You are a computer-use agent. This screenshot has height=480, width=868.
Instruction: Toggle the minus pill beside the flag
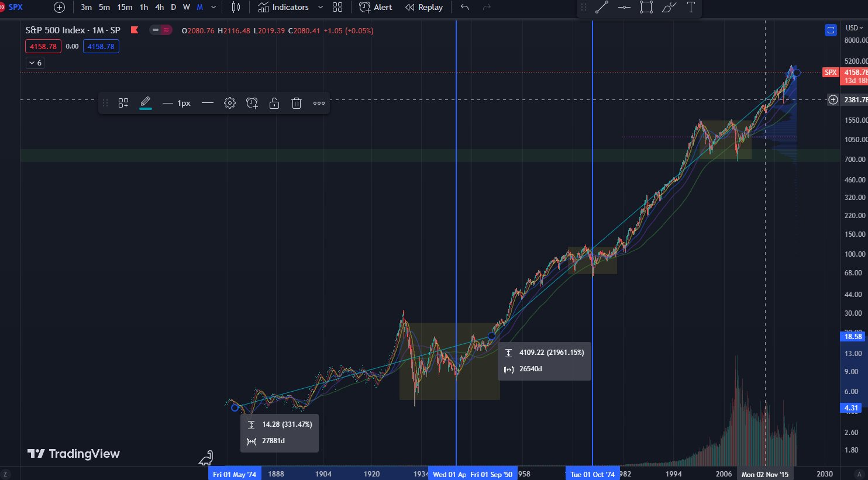click(x=156, y=30)
